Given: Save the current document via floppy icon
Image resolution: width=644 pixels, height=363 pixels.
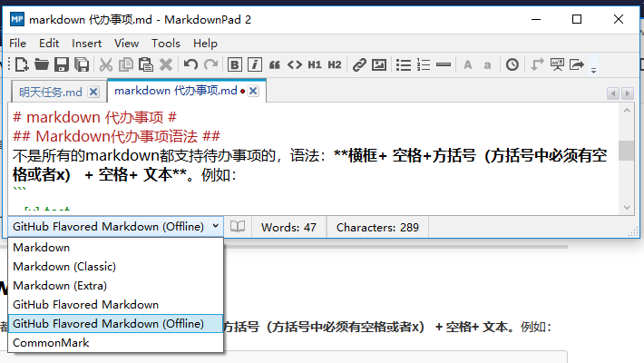Looking at the screenshot, I should (x=62, y=64).
